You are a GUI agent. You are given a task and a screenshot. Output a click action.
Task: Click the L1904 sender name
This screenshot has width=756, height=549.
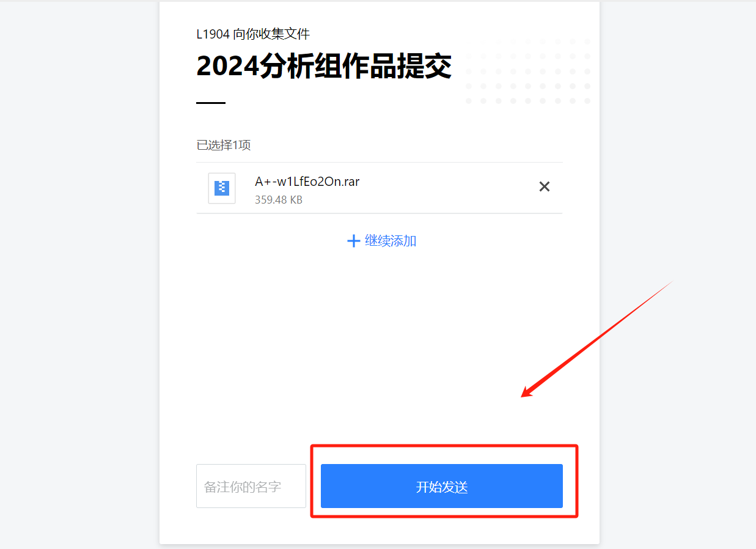tap(213, 34)
